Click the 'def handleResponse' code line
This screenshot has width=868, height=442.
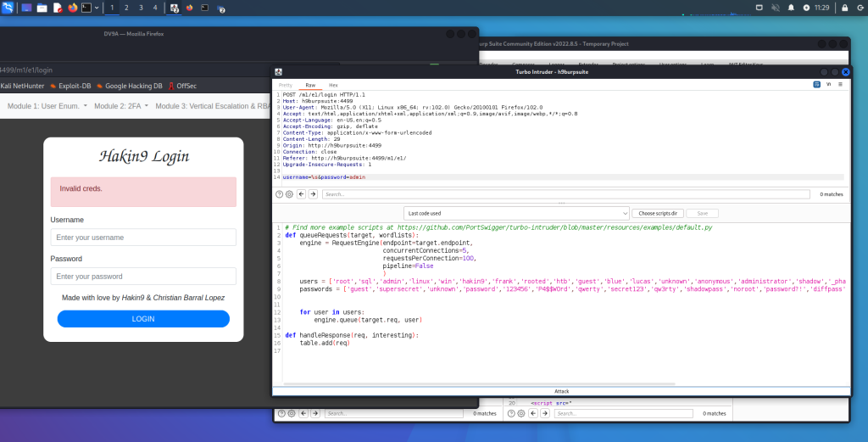click(x=352, y=335)
